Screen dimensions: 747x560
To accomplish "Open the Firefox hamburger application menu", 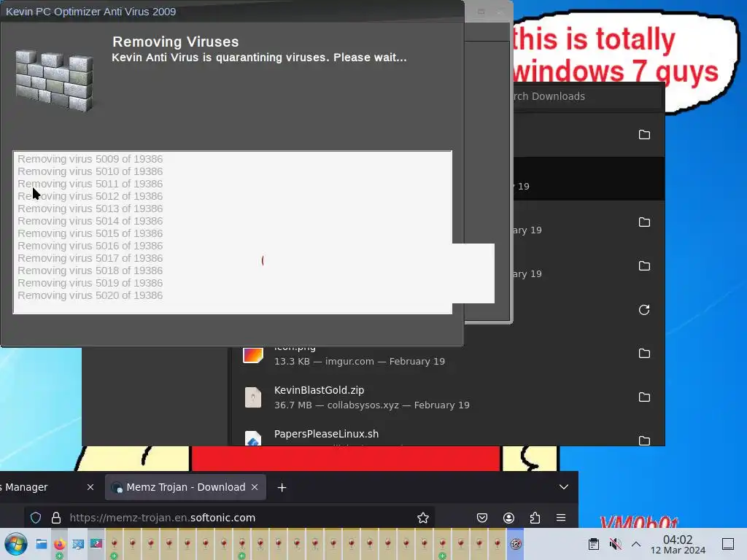I will point(561,518).
